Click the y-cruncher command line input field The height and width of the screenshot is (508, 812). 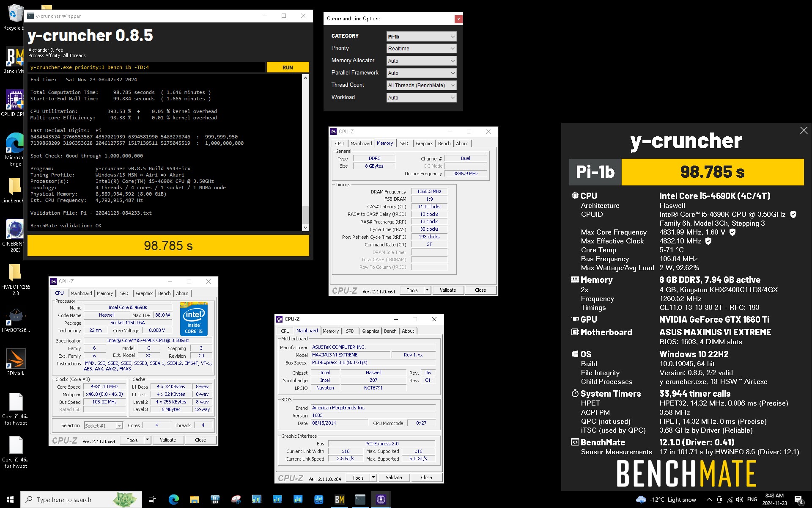point(146,67)
